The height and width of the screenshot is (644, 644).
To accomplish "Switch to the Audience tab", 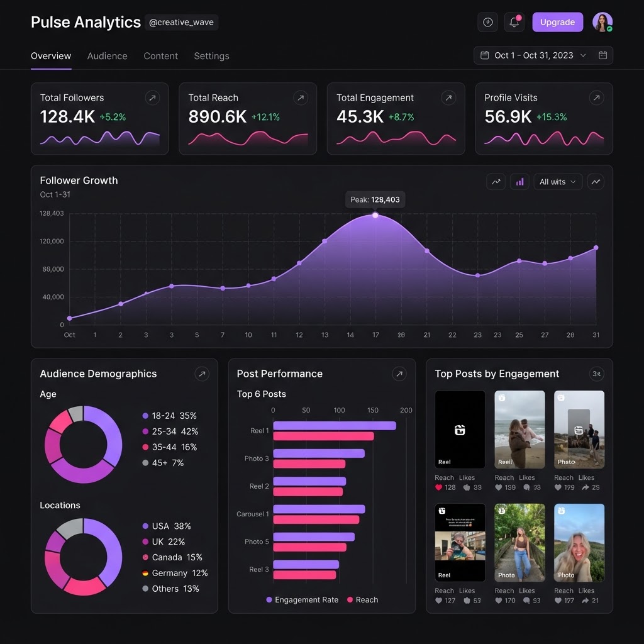I will (x=107, y=56).
